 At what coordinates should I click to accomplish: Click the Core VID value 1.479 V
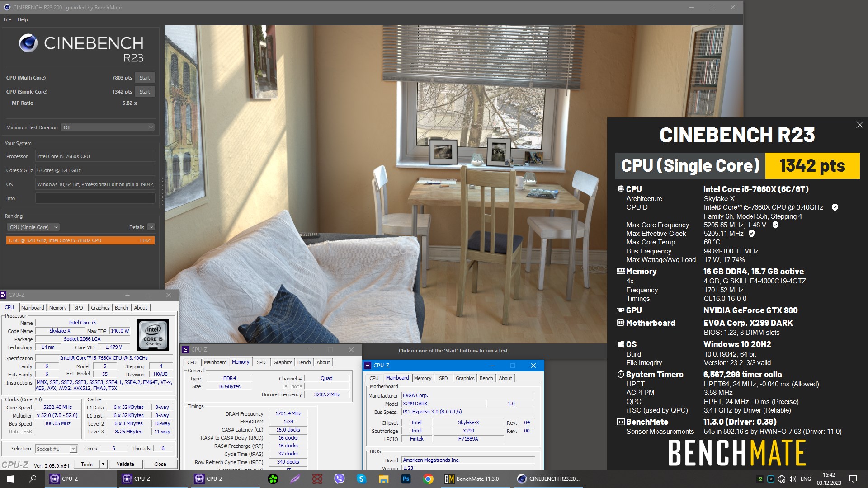pyautogui.click(x=113, y=347)
